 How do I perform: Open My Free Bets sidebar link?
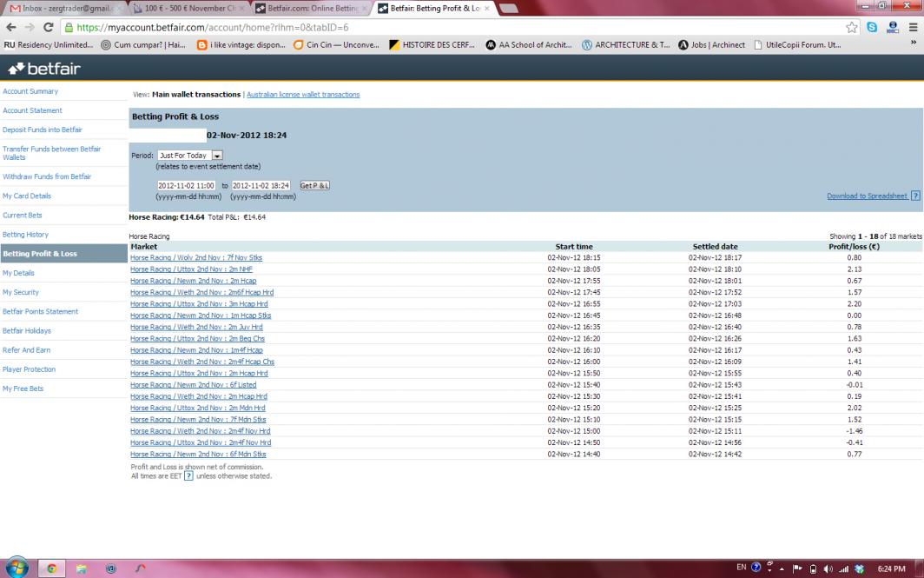pyautogui.click(x=23, y=389)
